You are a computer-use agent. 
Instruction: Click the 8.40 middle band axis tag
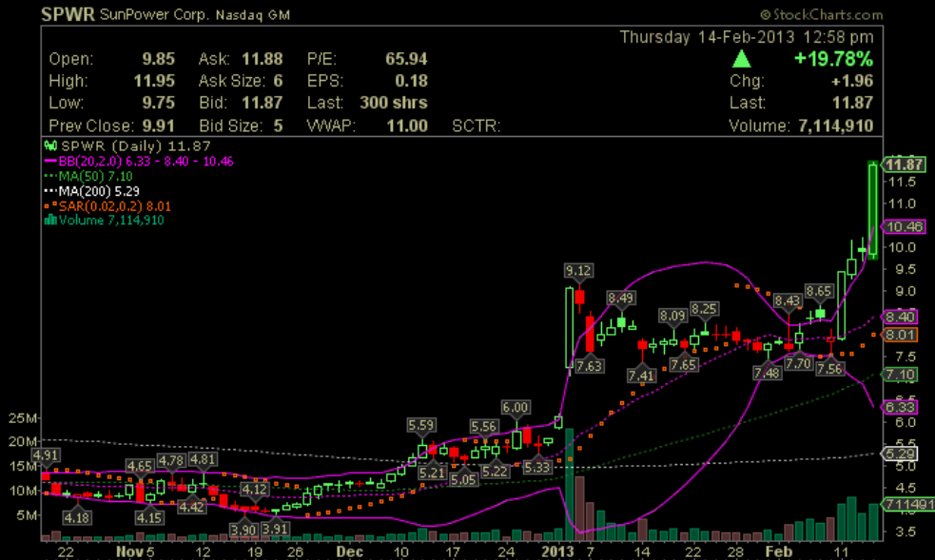pos(900,317)
